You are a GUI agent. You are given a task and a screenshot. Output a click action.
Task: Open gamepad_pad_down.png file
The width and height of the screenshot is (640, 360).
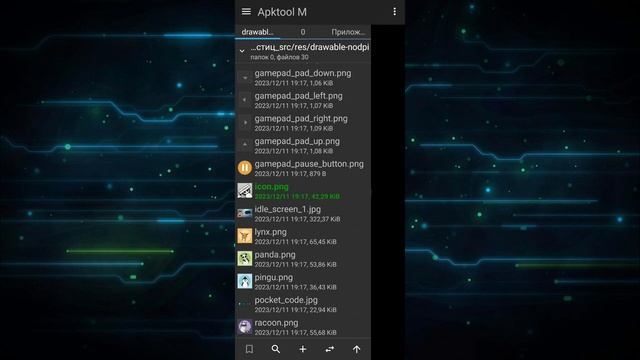click(303, 77)
